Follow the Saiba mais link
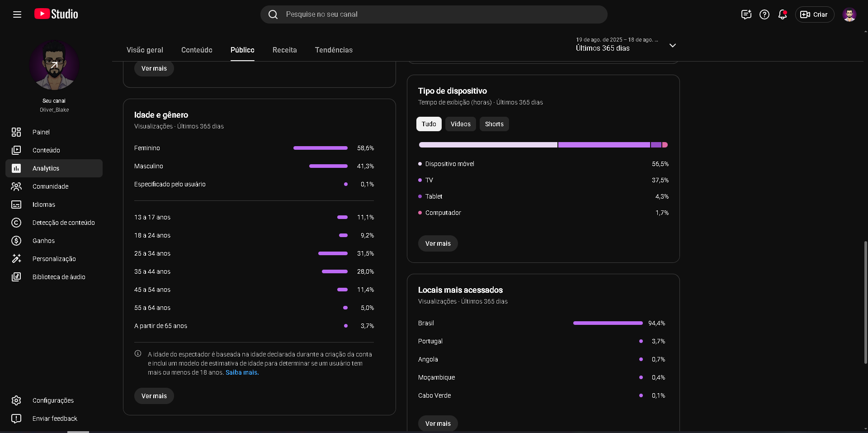The height and width of the screenshot is (433, 868). coord(241,372)
